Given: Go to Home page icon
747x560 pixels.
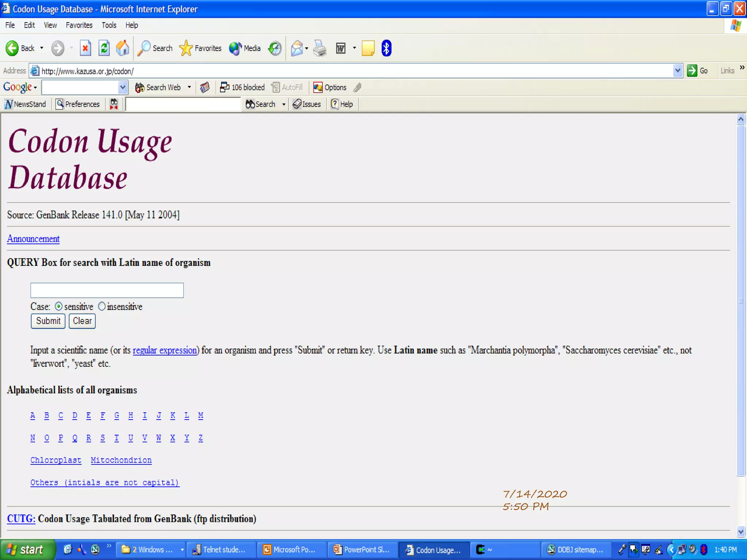Looking at the screenshot, I should [123, 48].
